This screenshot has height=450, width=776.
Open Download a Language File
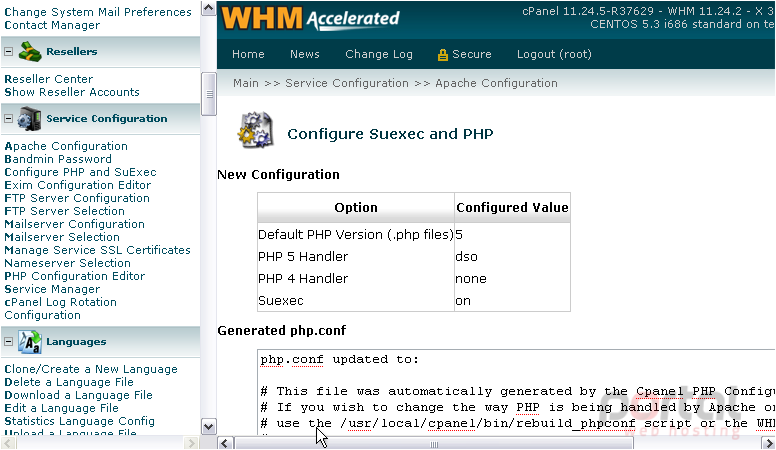click(x=79, y=395)
